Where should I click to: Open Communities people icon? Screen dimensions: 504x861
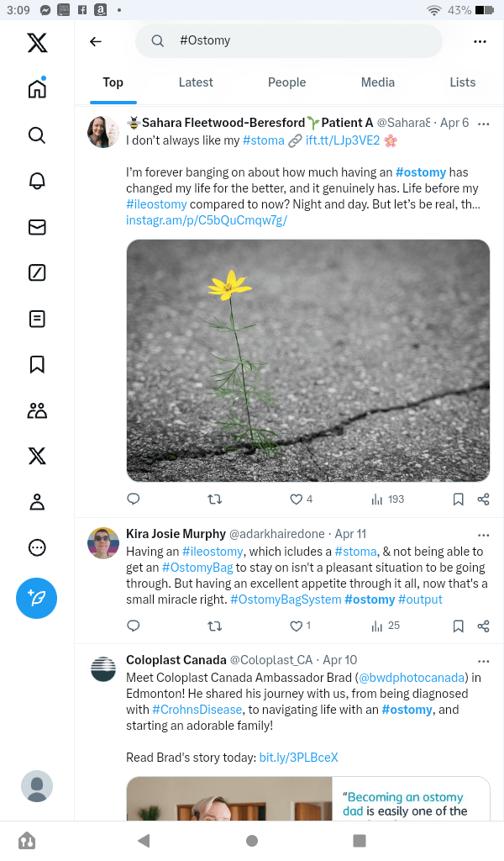[x=37, y=410]
